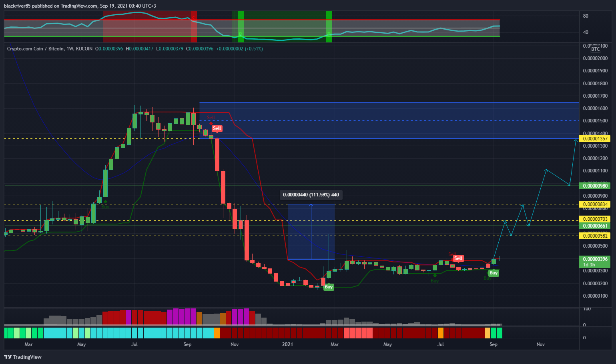Click the 0.00000300 price axis tick

(x=595, y=271)
